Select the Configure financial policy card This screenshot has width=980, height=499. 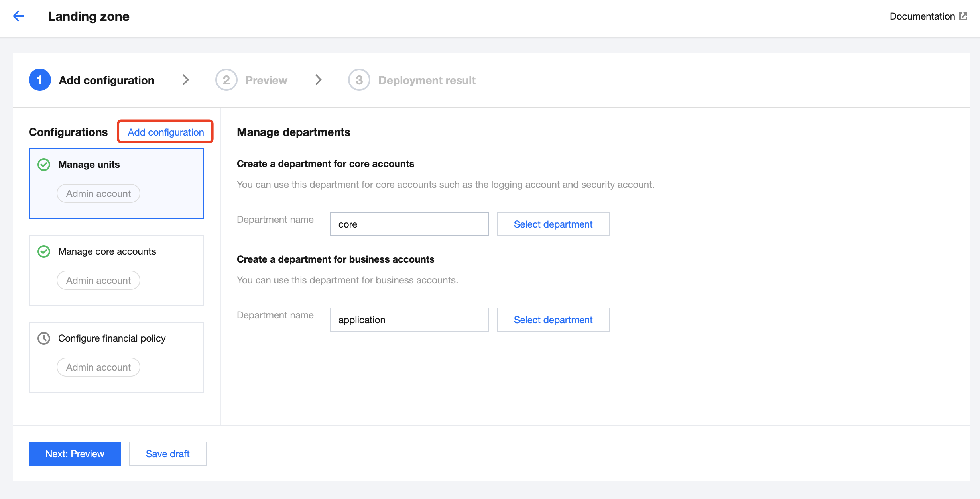click(x=116, y=357)
